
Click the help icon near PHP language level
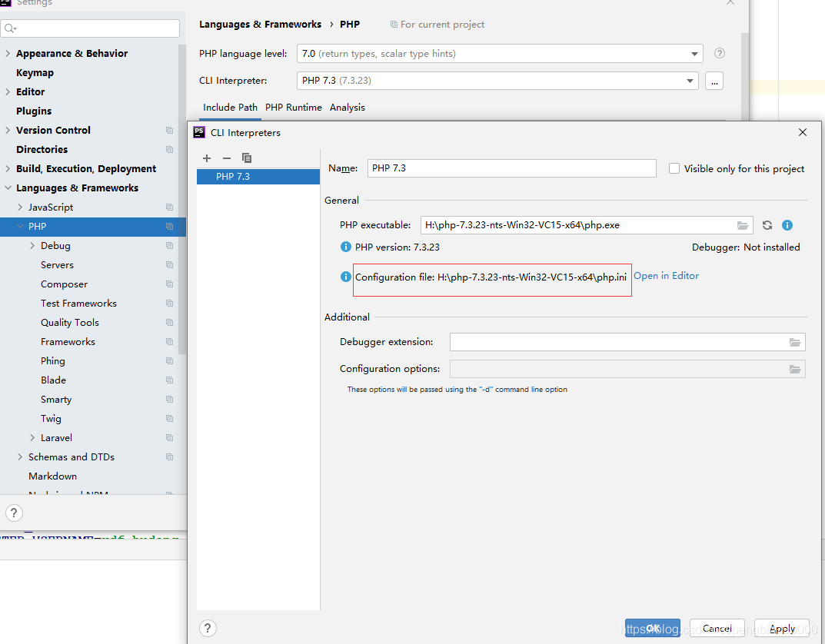pyautogui.click(x=719, y=53)
